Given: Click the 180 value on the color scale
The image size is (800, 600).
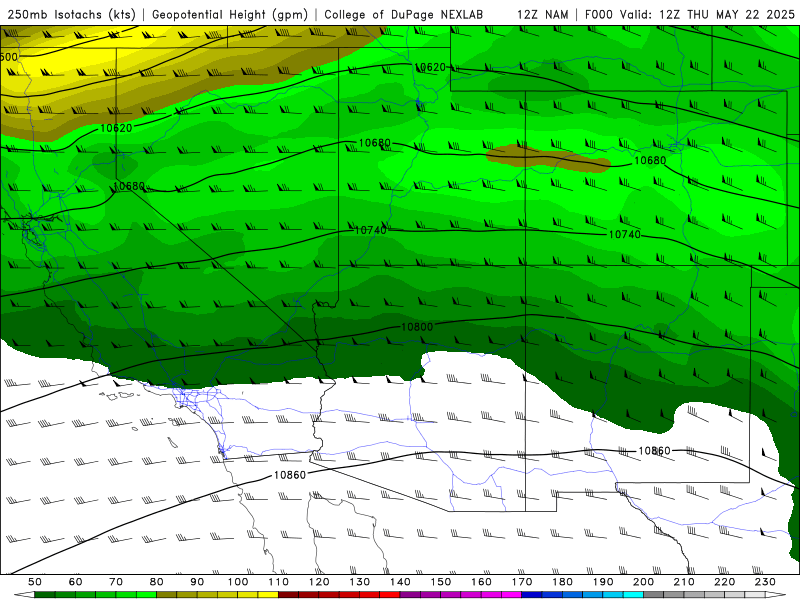Looking at the screenshot, I should (x=562, y=582).
